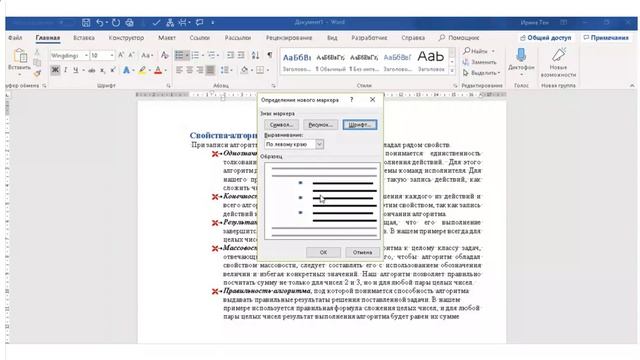640x360 pixels.
Task: Toggle subscript x₂ formatting
Action: click(102, 70)
